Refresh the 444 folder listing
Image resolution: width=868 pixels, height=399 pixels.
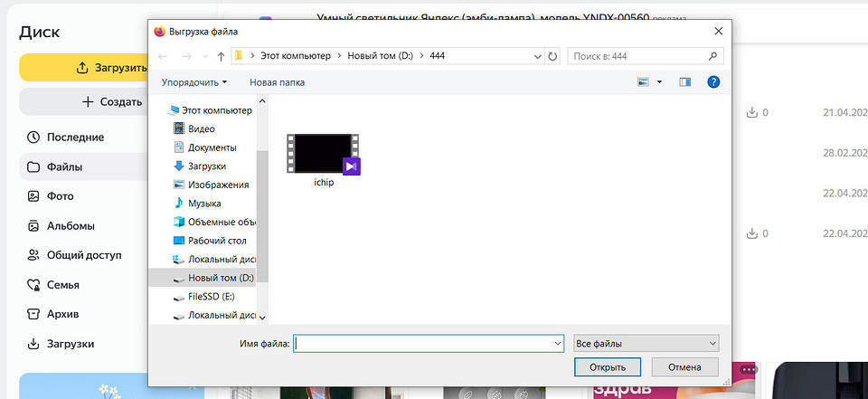pos(552,56)
